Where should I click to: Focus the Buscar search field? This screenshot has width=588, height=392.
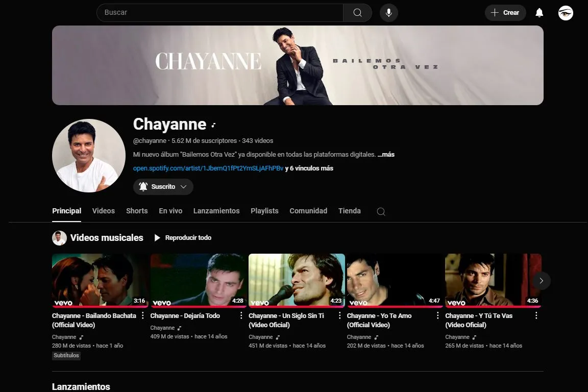point(220,13)
